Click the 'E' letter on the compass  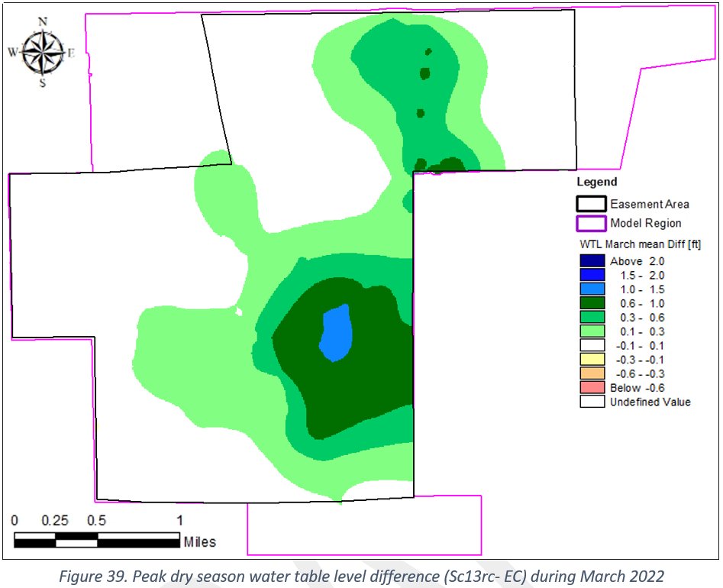(71, 53)
